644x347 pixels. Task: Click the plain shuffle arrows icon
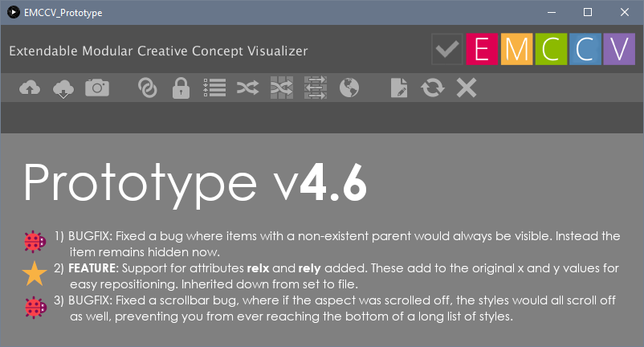pyautogui.click(x=247, y=88)
